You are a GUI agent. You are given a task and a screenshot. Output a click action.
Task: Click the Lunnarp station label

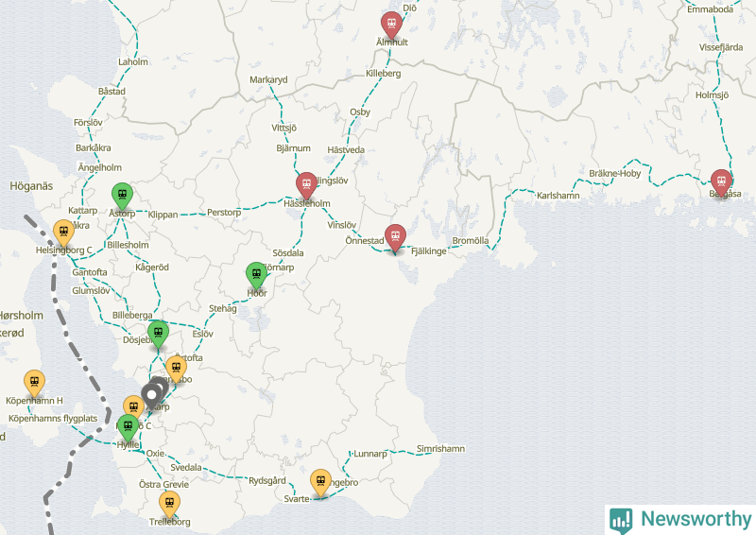370,454
